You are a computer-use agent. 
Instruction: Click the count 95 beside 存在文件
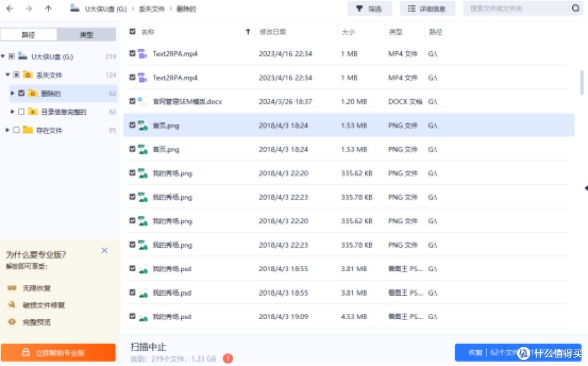[x=113, y=130]
